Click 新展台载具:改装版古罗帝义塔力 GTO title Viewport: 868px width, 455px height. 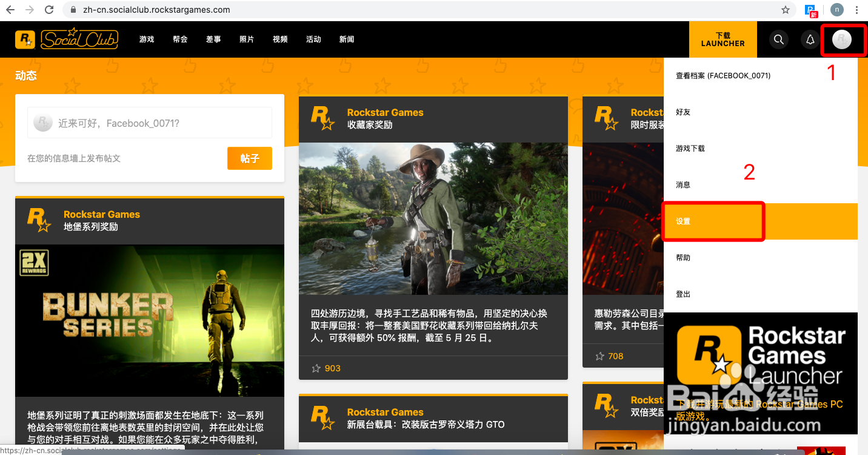click(426, 425)
